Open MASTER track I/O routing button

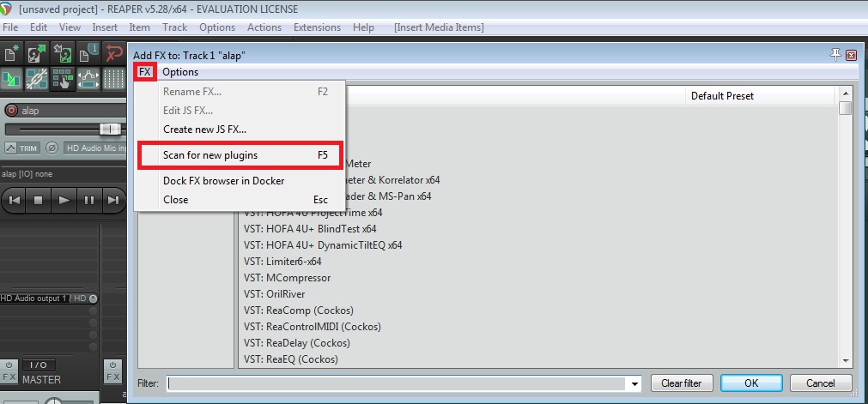(x=38, y=365)
